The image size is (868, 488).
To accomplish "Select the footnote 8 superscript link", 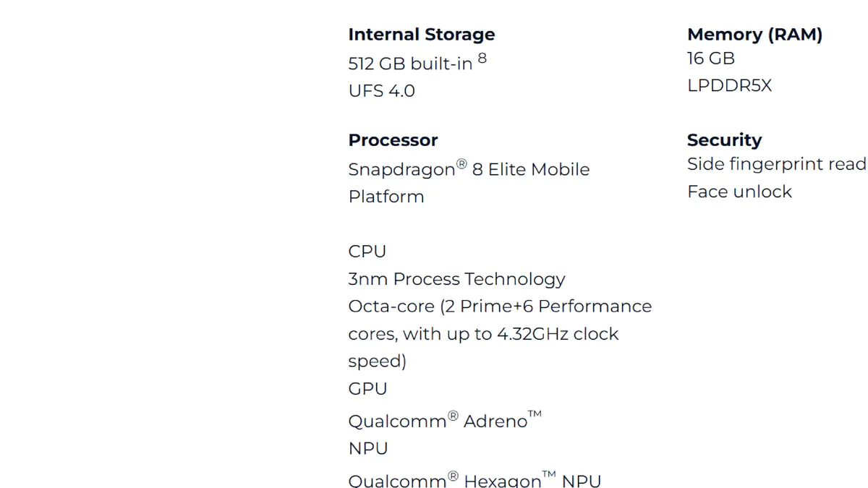I will (482, 59).
